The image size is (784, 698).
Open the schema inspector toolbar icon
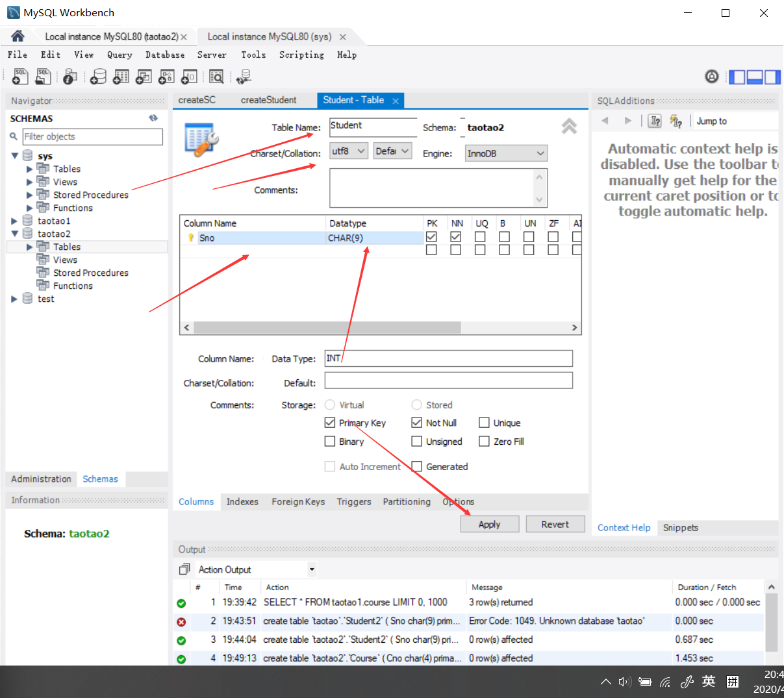70,77
